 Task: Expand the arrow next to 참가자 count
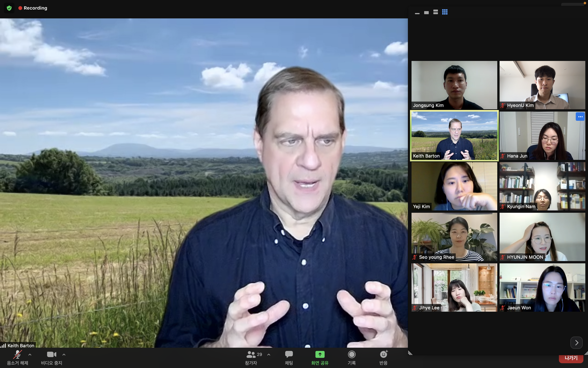(269, 355)
